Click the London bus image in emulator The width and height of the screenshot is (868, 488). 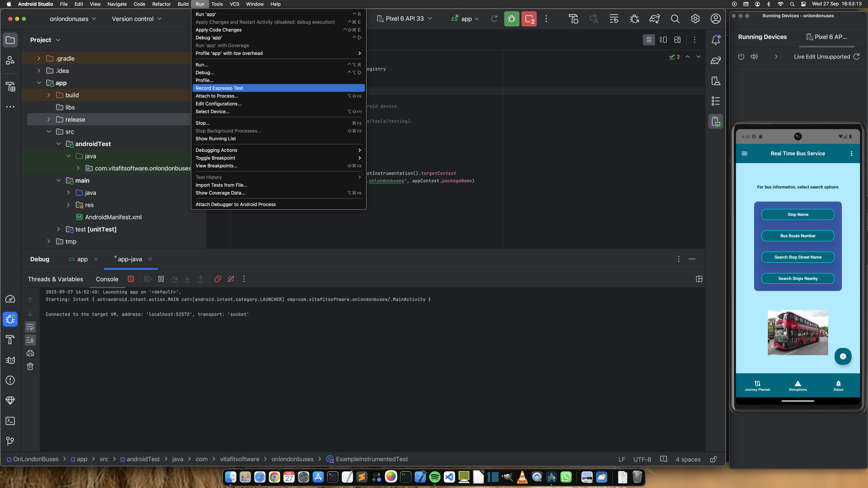(798, 332)
